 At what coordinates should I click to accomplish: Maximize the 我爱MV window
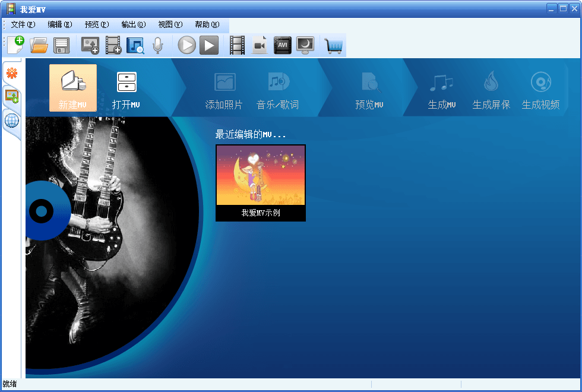(563, 8)
